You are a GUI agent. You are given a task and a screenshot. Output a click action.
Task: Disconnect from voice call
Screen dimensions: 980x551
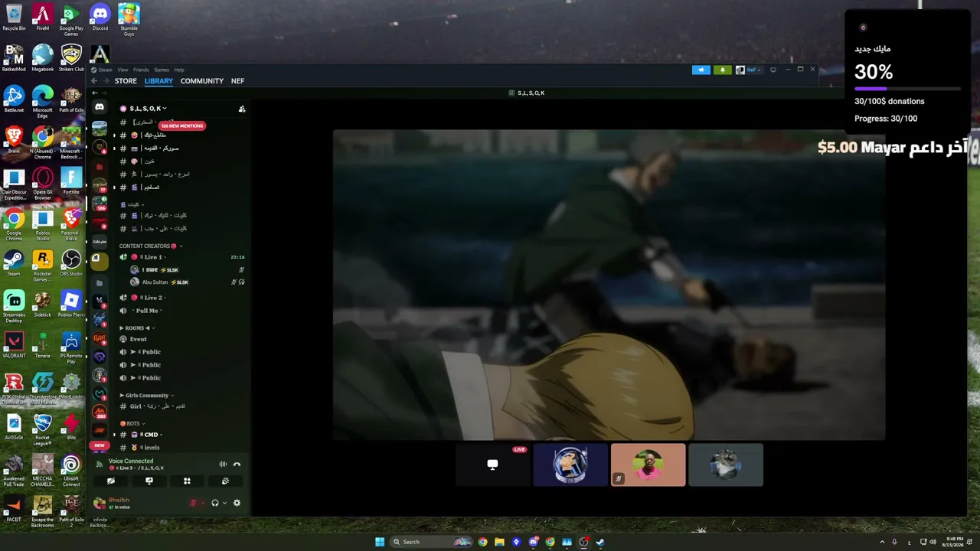[237, 464]
